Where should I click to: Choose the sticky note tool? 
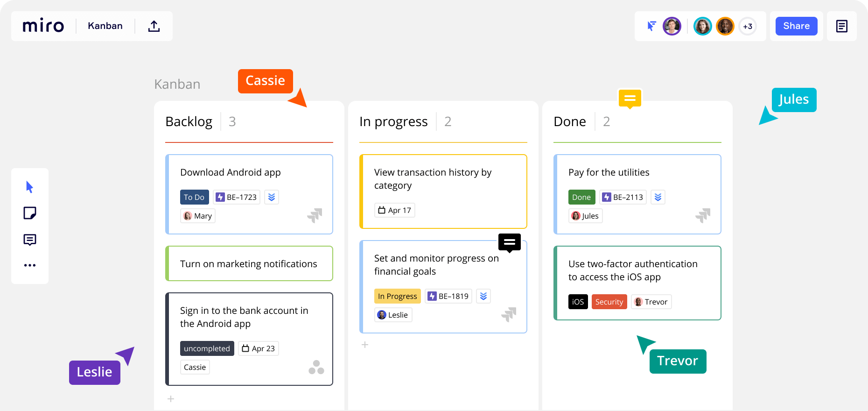30,213
